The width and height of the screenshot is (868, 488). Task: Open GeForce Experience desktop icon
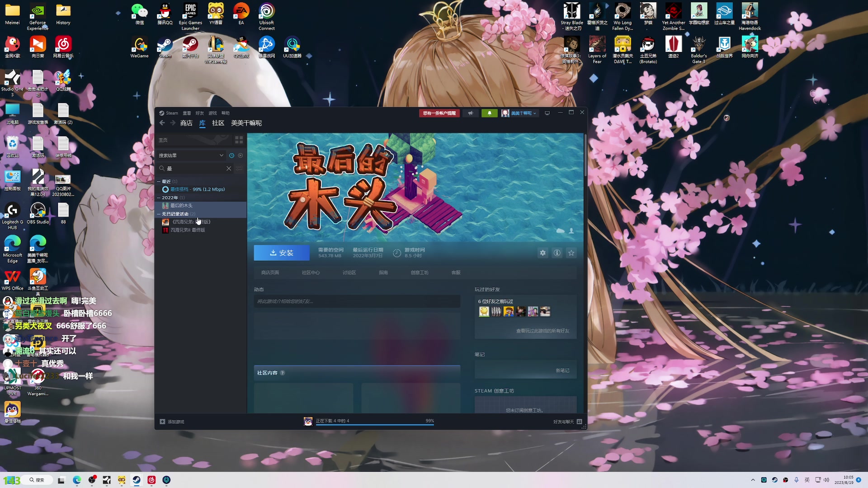click(38, 17)
